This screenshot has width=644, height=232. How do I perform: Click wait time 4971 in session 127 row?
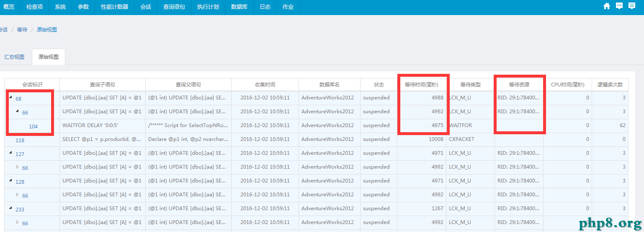coord(438,153)
